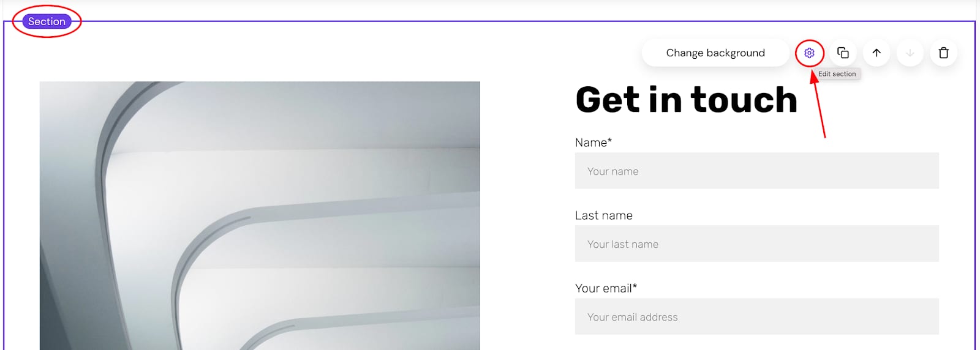Image resolution: width=980 pixels, height=350 pixels.
Task: Click into the Your name field
Action: (x=756, y=171)
